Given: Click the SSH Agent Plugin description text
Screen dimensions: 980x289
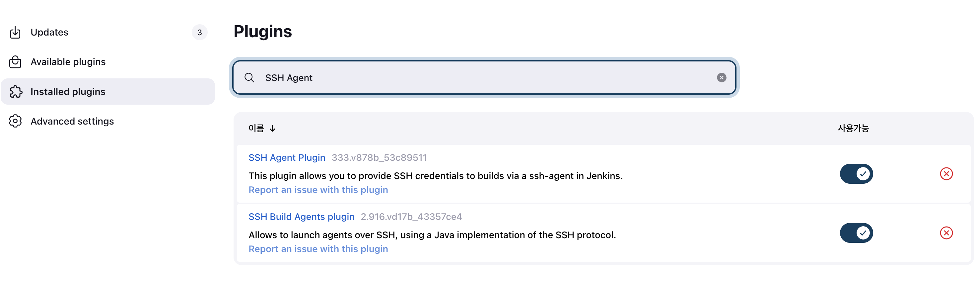Looking at the screenshot, I should [435, 176].
